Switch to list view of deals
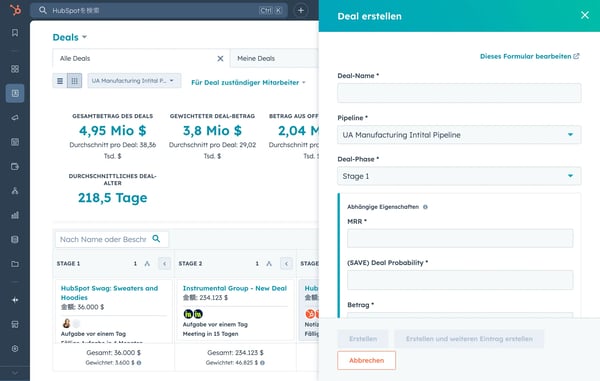The width and height of the screenshot is (600, 381). pos(60,81)
